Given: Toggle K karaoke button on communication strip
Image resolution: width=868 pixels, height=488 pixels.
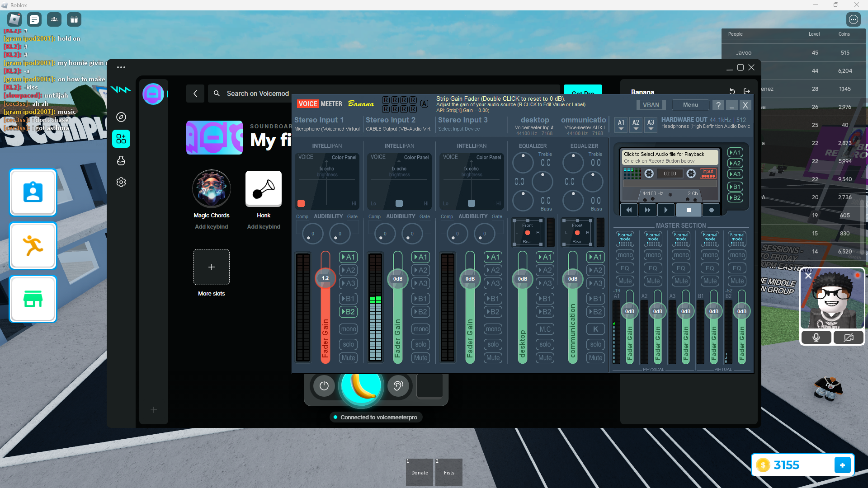Looking at the screenshot, I should [x=596, y=329].
